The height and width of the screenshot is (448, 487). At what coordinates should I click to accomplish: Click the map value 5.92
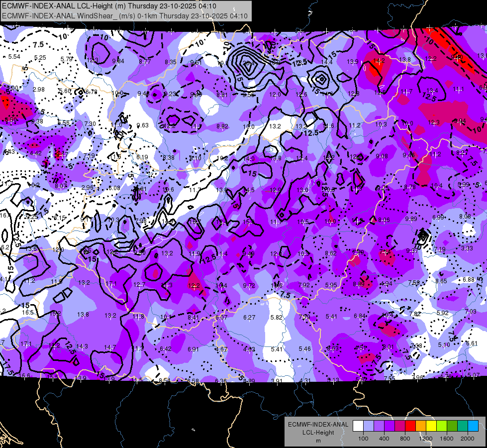(443, 313)
